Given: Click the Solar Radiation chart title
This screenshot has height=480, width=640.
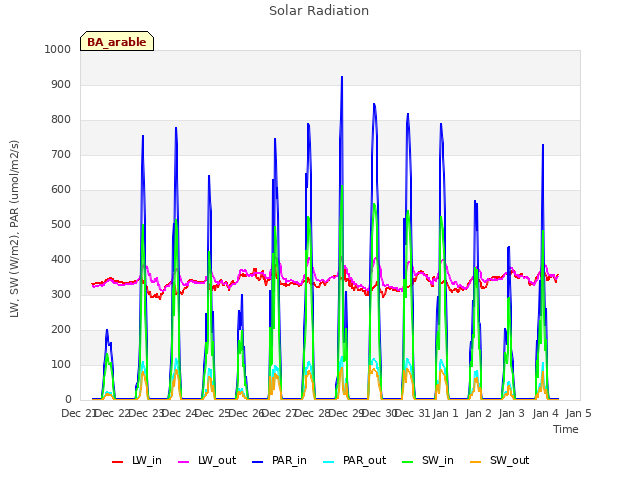Looking at the screenshot, I should pos(319,11).
